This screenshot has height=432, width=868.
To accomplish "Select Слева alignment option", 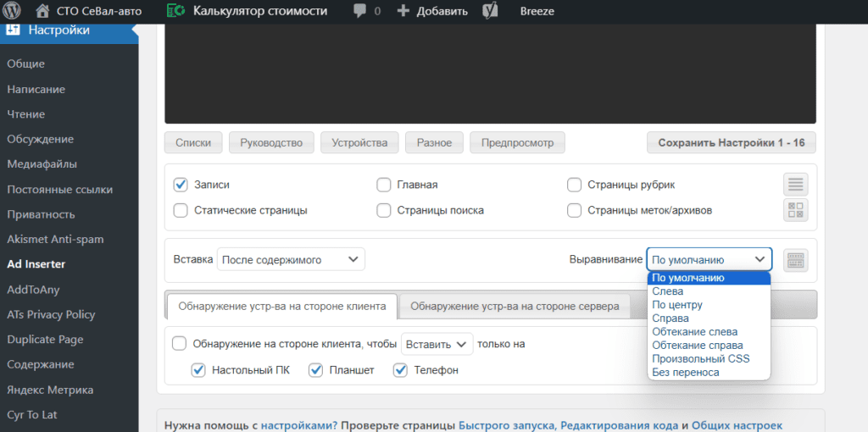I will click(709, 291).
